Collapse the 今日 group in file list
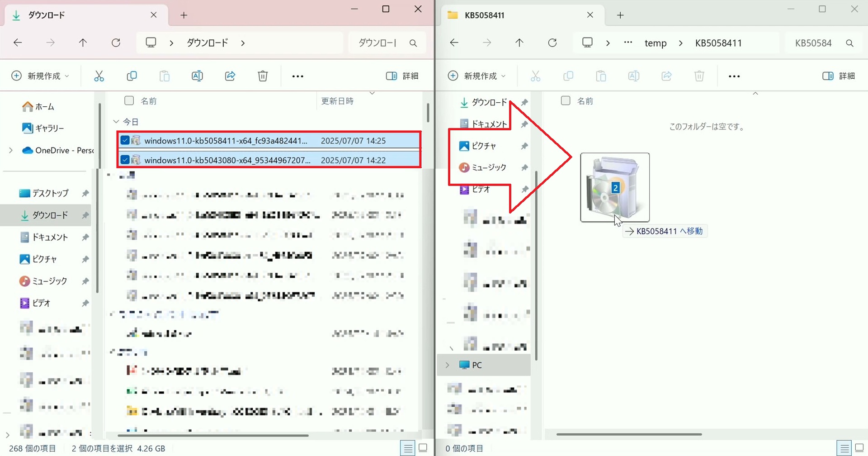This screenshot has width=868, height=456. tap(116, 122)
